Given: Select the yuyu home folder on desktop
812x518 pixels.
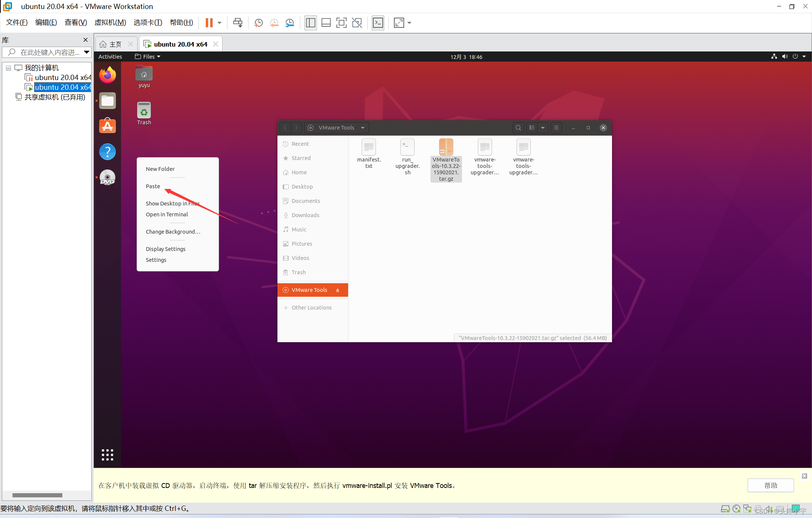Looking at the screenshot, I should [144, 77].
